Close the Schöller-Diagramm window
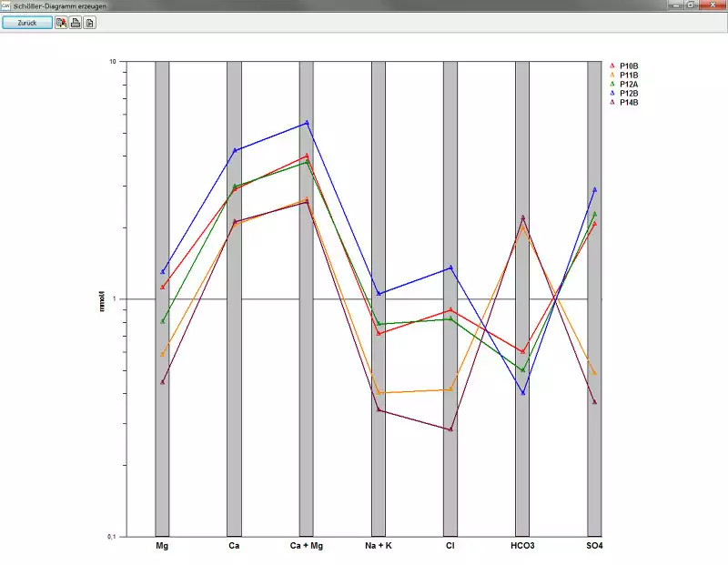The width and height of the screenshot is (728, 565). 711,5
